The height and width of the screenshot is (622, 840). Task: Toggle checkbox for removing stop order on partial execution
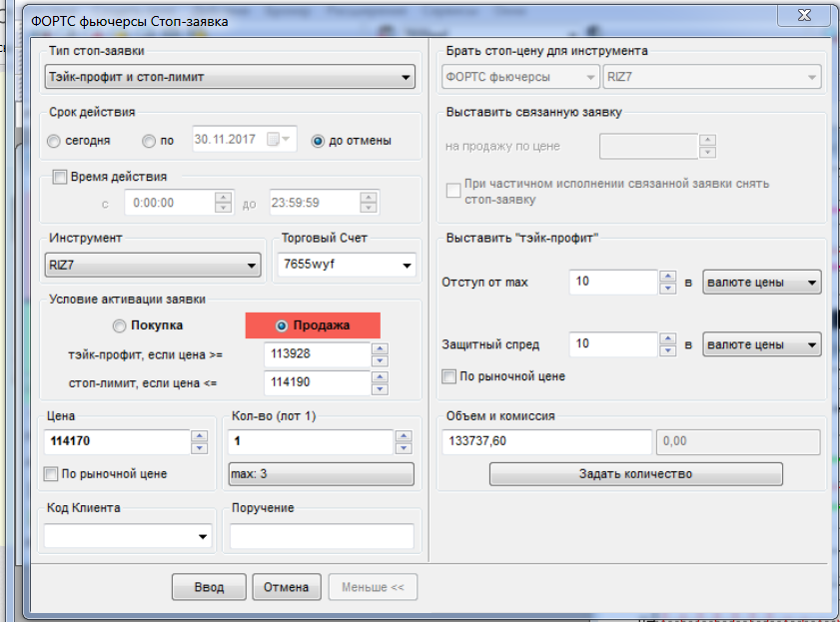pyautogui.click(x=453, y=190)
